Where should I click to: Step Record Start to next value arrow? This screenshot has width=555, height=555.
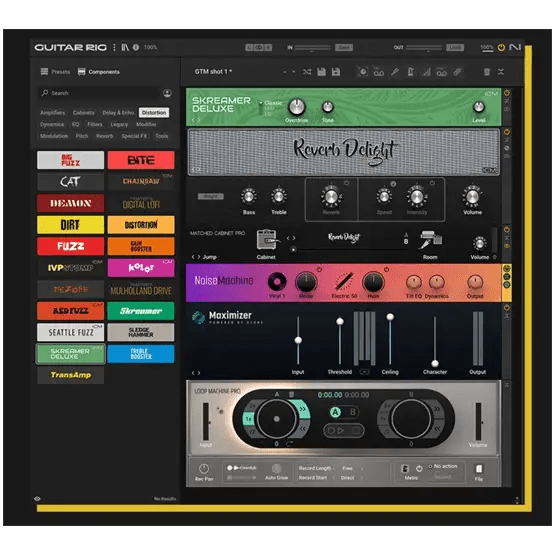point(362,478)
